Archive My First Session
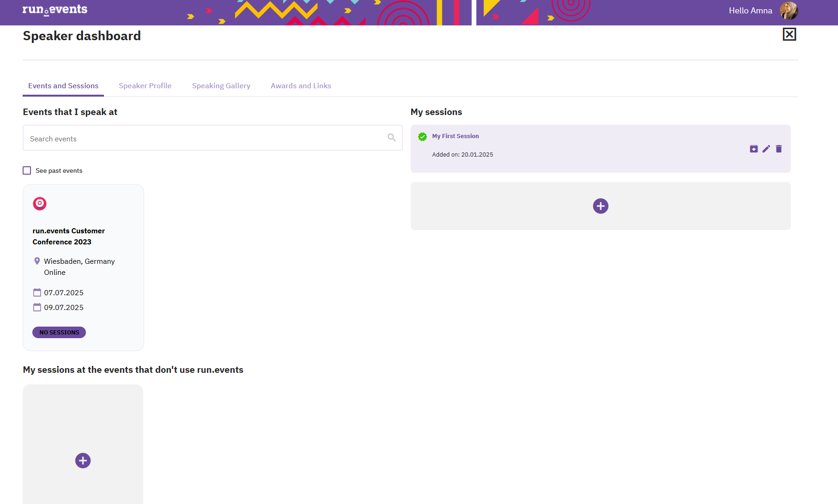Image resolution: width=838 pixels, height=504 pixels. pos(753,149)
